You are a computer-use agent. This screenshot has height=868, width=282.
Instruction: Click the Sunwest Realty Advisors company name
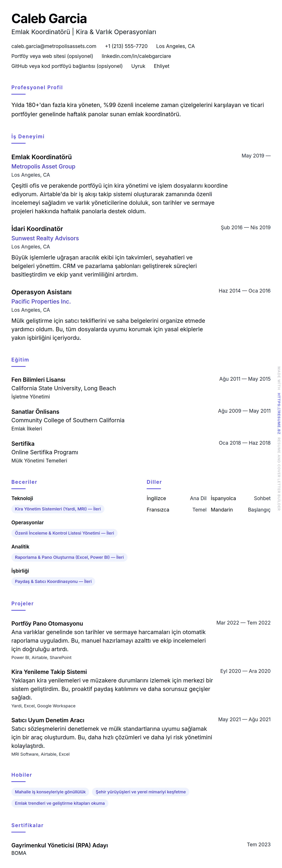click(45, 238)
